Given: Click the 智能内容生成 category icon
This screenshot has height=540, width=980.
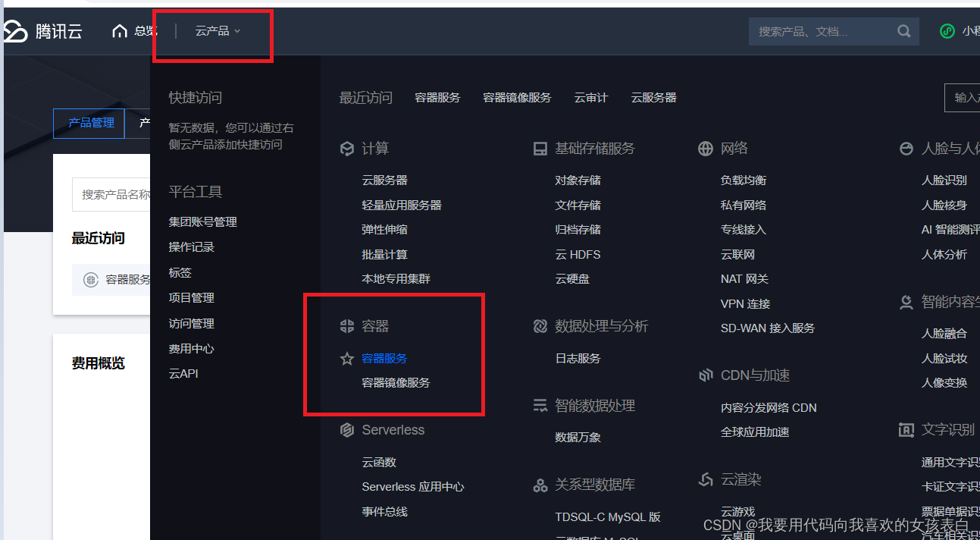Looking at the screenshot, I should tap(906, 302).
